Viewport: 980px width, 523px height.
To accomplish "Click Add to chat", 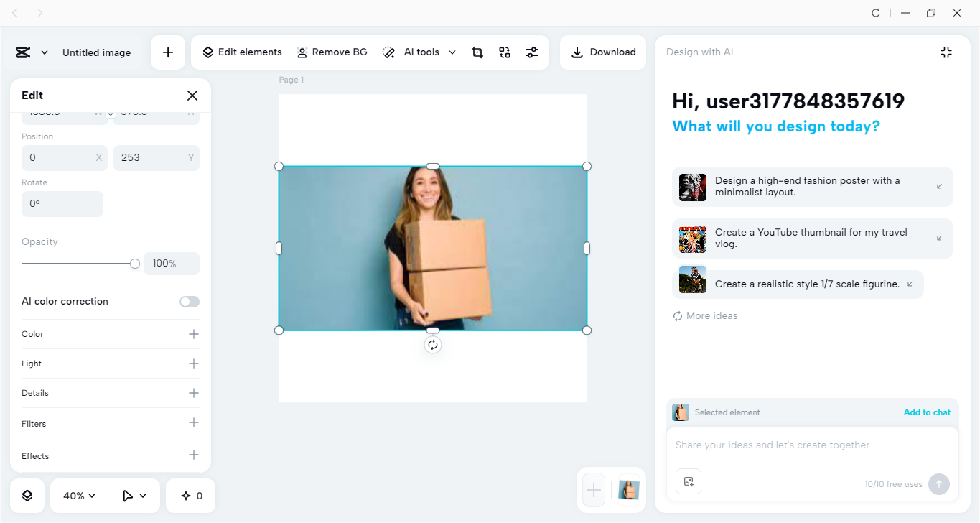I will [927, 412].
